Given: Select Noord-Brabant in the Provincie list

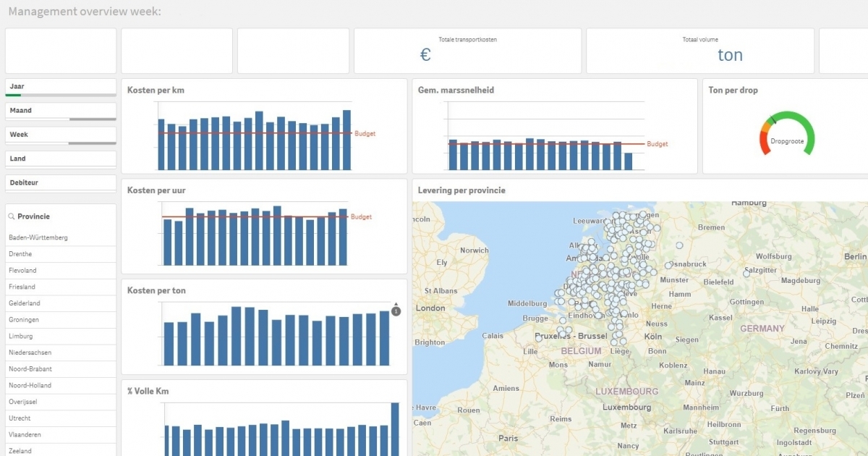Looking at the screenshot, I should (x=61, y=368).
